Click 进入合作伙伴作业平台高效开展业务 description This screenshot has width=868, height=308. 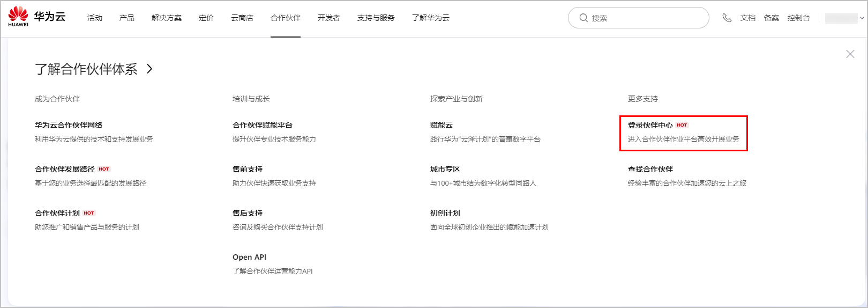(x=684, y=139)
